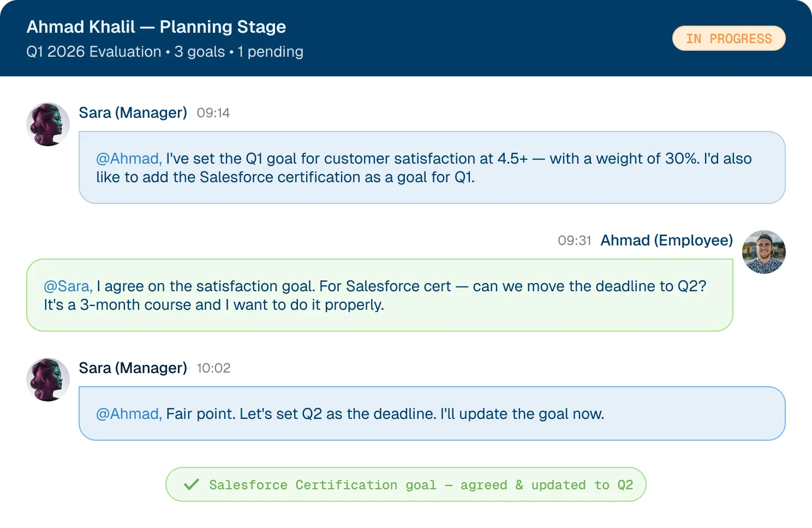Screen dimensions: 812x528
Task: Click the 10:02 message timestamp
Action: coord(214,368)
